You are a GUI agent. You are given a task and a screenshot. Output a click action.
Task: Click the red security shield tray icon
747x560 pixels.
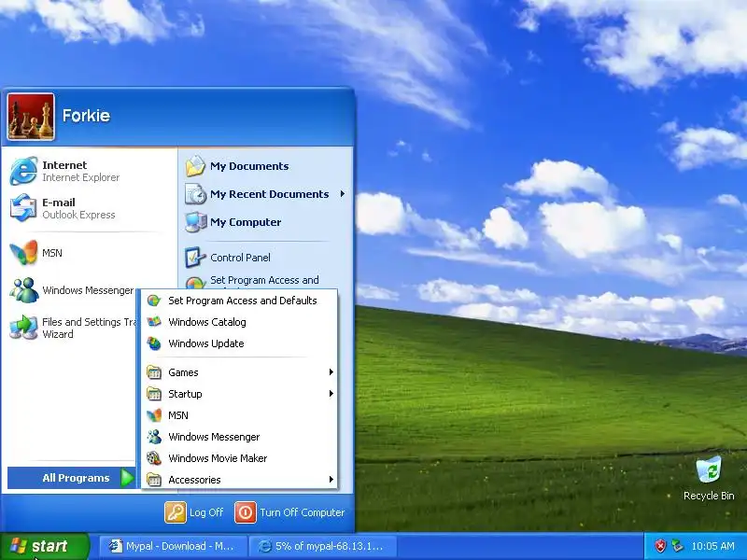[x=660, y=546]
